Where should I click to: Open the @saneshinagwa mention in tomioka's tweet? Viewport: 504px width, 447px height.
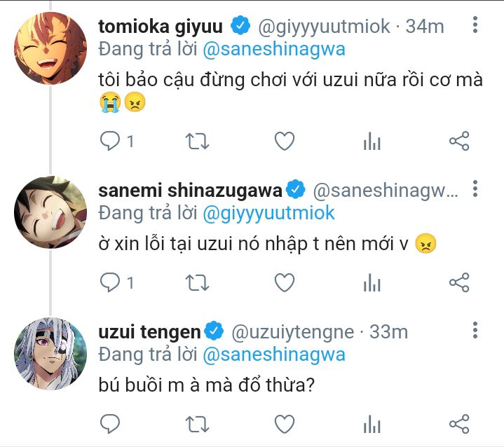coord(274,50)
